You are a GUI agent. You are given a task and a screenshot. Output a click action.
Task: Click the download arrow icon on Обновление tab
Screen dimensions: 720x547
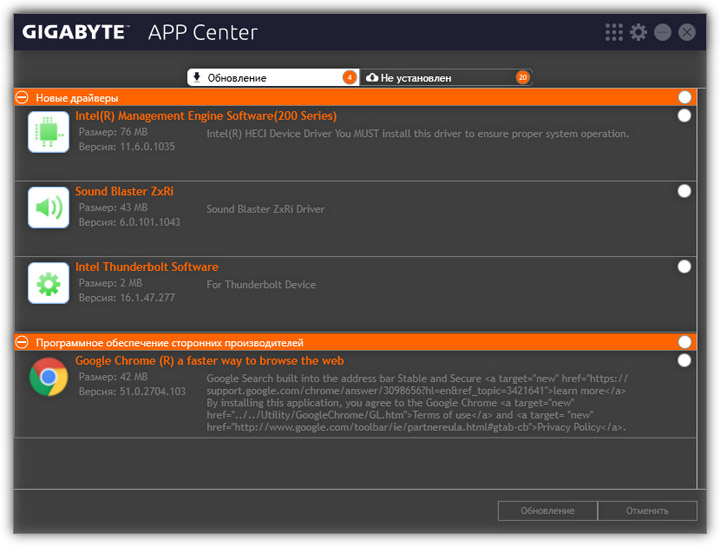[x=197, y=77]
